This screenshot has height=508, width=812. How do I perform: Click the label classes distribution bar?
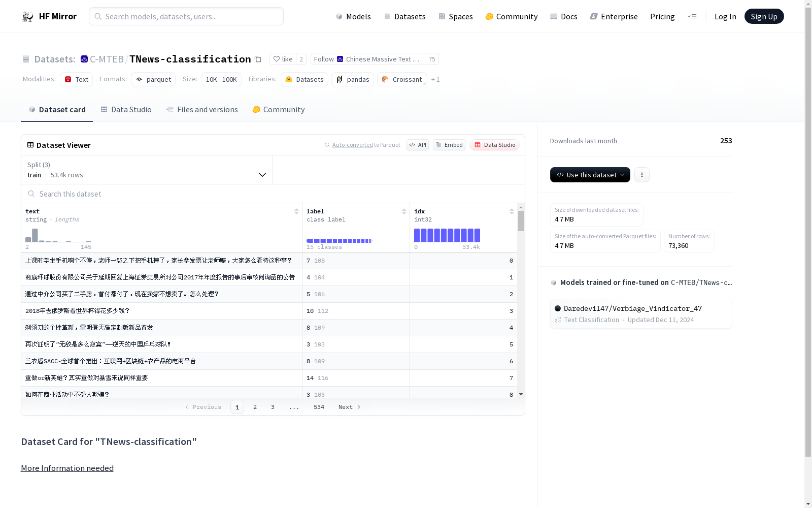pyautogui.click(x=340, y=241)
